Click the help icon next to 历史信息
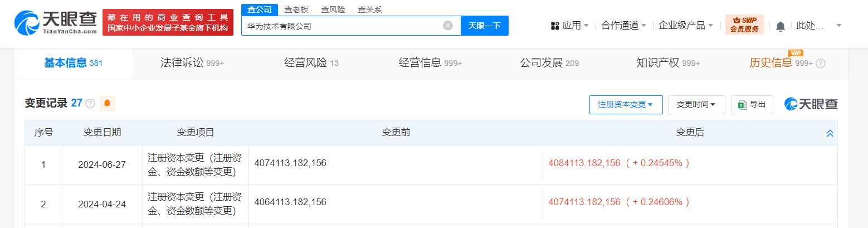868x228 pixels. [x=820, y=64]
